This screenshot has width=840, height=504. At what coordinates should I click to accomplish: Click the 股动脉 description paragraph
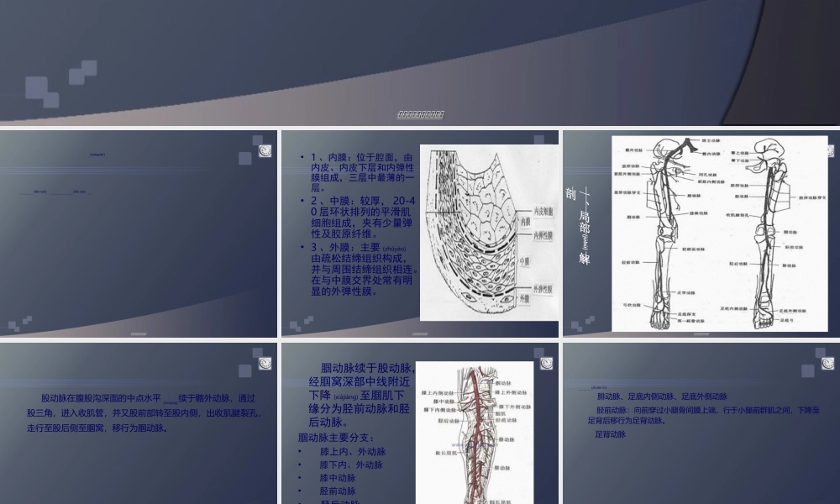point(143,412)
